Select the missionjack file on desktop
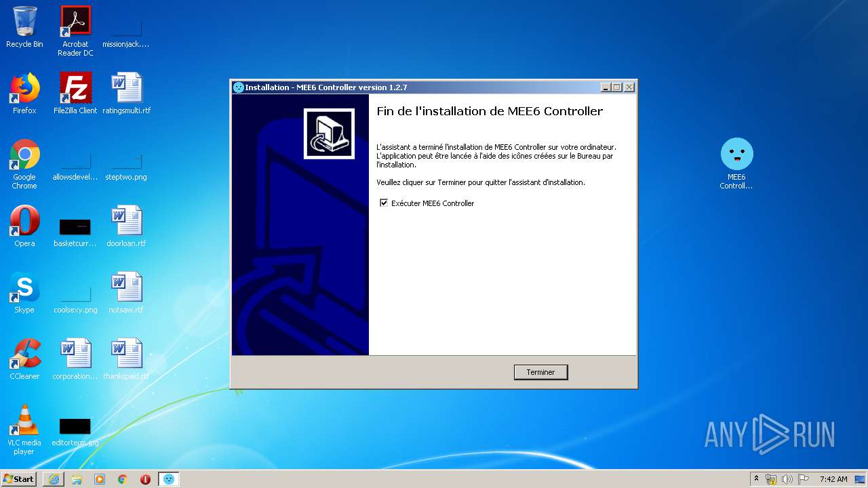Viewport: 868px width, 488px height. click(x=125, y=31)
